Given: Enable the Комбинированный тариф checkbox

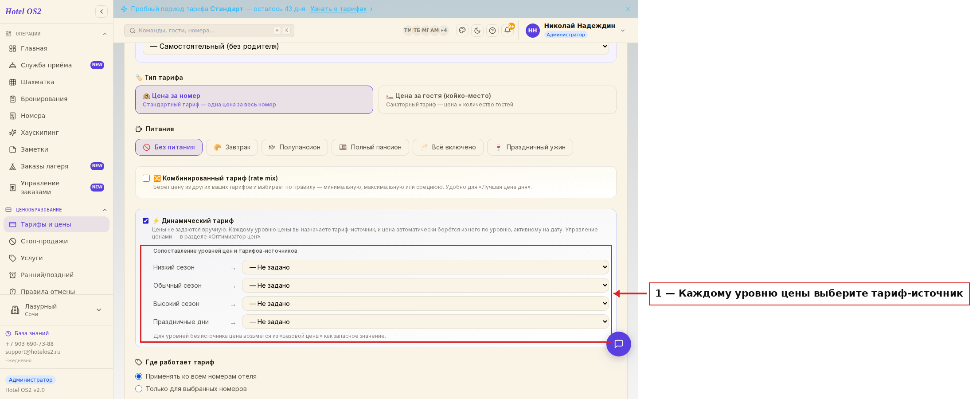Looking at the screenshot, I should pyautogui.click(x=146, y=178).
